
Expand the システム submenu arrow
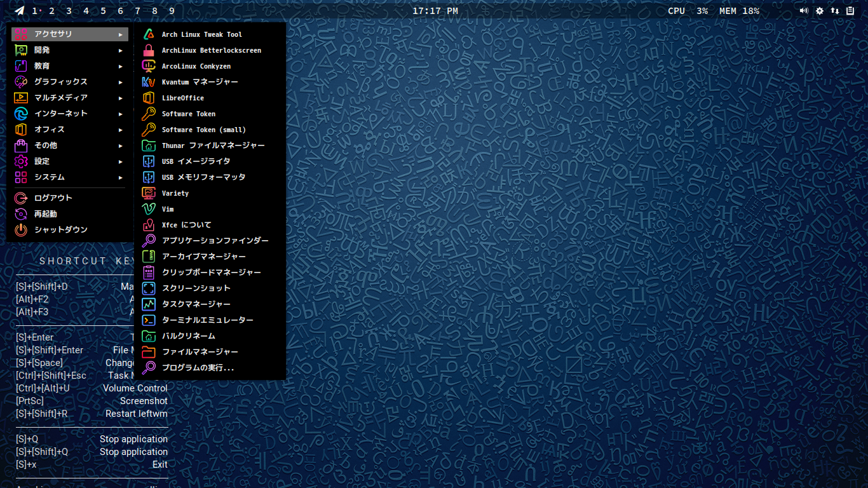[121, 177]
